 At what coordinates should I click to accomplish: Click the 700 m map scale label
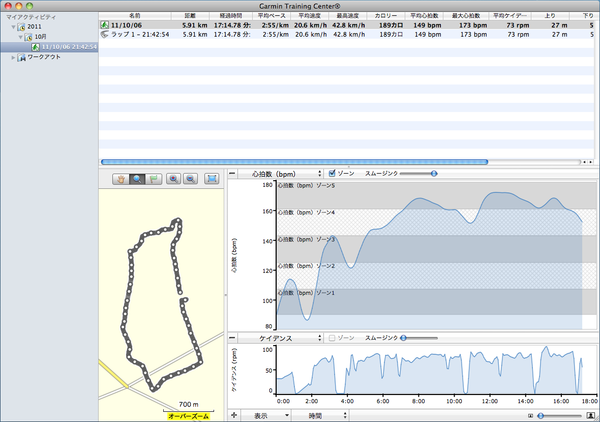189,404
